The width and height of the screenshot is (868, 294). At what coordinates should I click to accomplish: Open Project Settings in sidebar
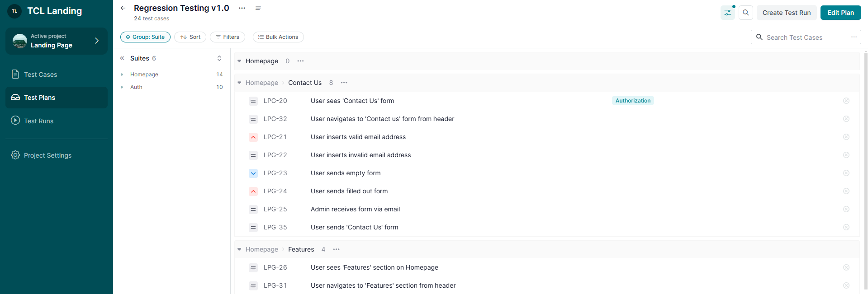pos(57,155)
